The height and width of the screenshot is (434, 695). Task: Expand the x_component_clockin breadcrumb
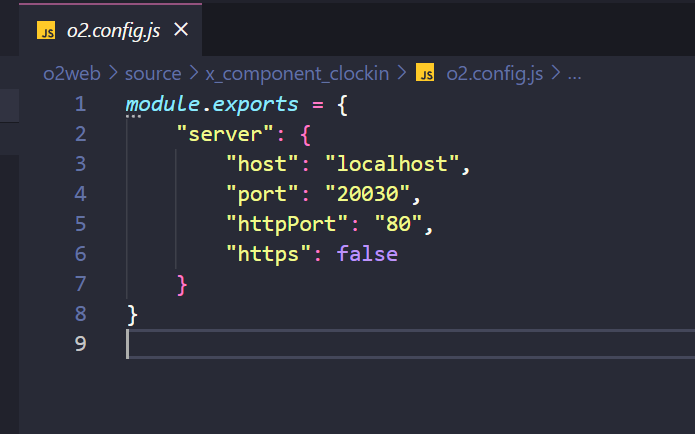tap(296, 73)
